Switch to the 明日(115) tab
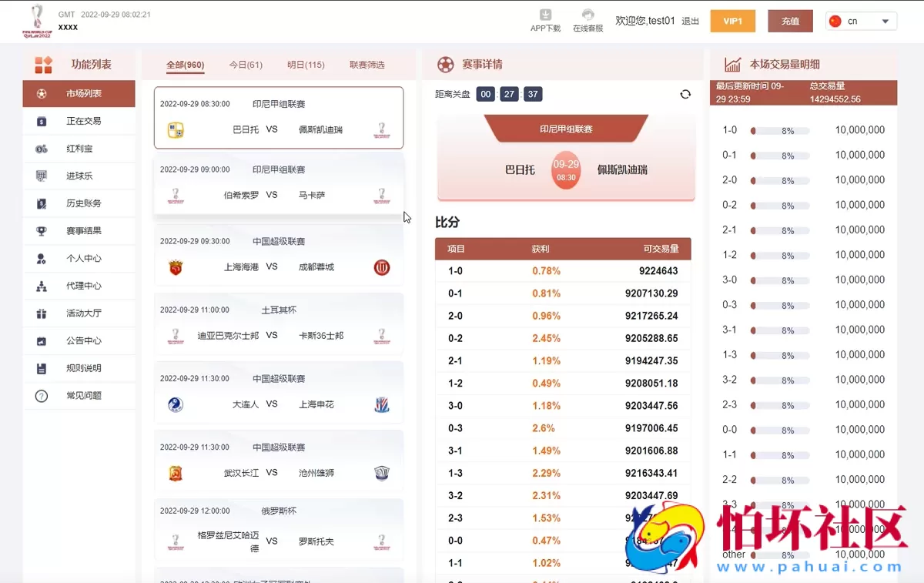 [x=306, y=65]
